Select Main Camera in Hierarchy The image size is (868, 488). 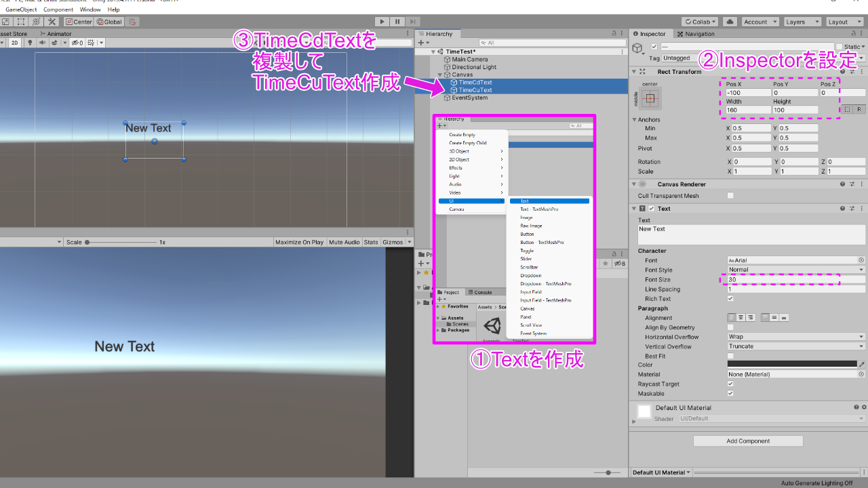pos(469,60)
